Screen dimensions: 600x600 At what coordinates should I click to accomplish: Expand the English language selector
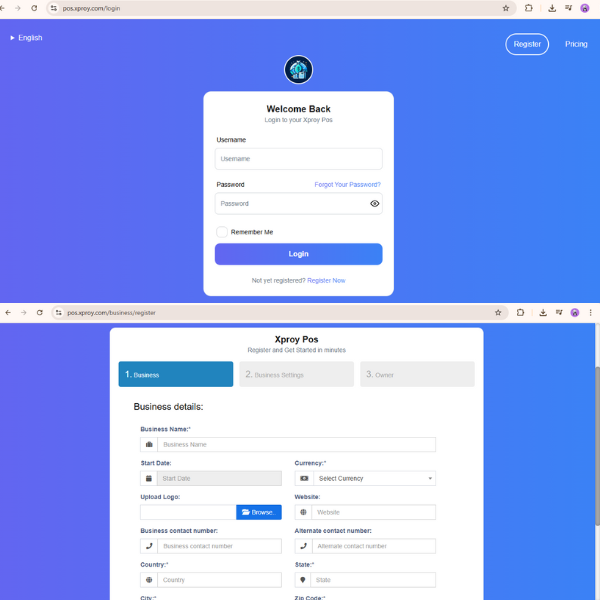26,38
